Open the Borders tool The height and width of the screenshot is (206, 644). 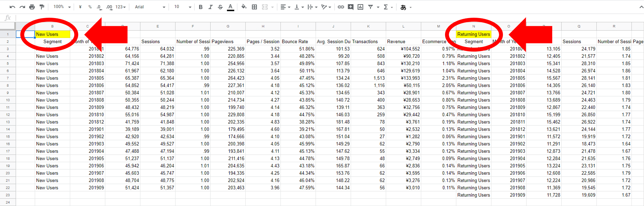254,7
